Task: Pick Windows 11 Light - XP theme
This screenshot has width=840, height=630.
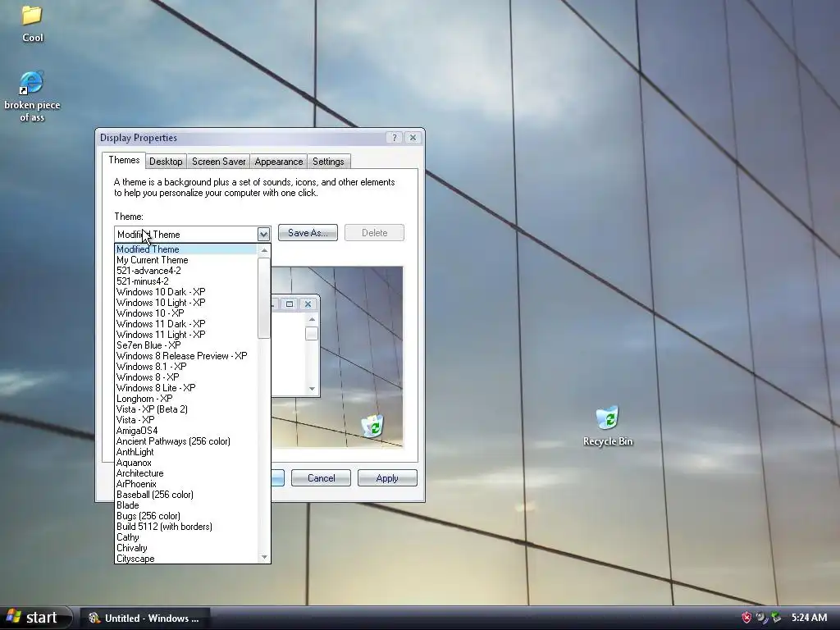Action: (x=186, y=335)
